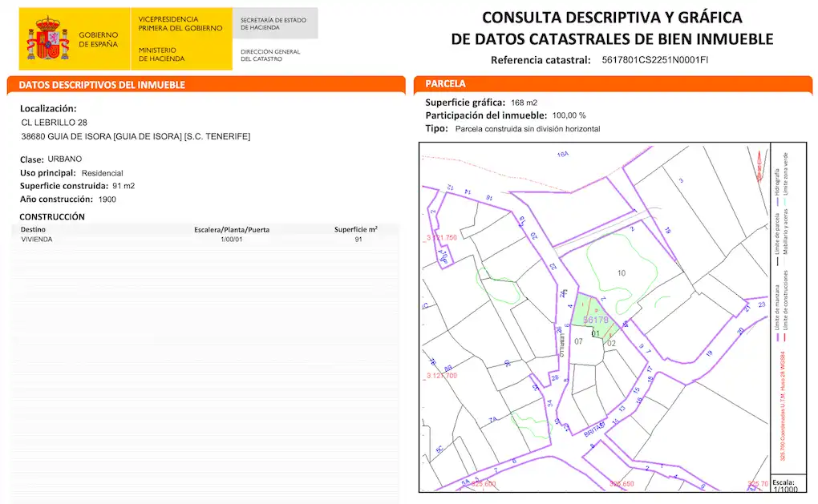This screenshot has height=504, width=818.
Task: Click the 'Escalera/Planta/Puerta' column header
Action: click(232, 230)
